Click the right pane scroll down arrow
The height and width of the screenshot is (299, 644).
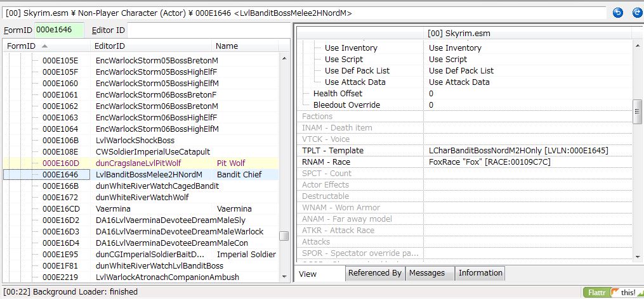point(638,257)
